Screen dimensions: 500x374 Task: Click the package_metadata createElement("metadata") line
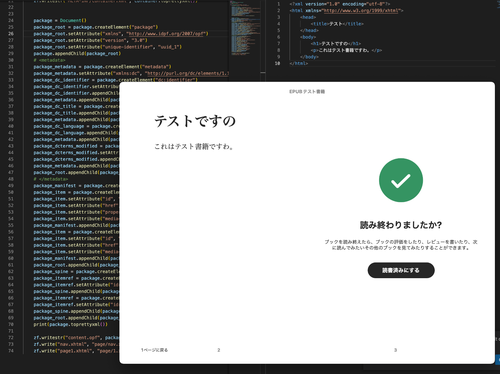tap(102, 67)
